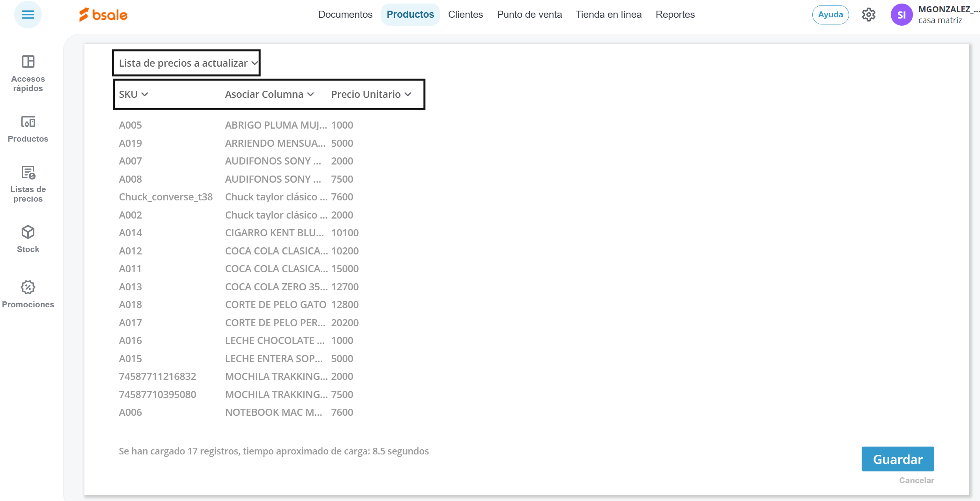Open Punto de venta menu
The width and height of the screenshot is (980, 501).
coord(529,15)
